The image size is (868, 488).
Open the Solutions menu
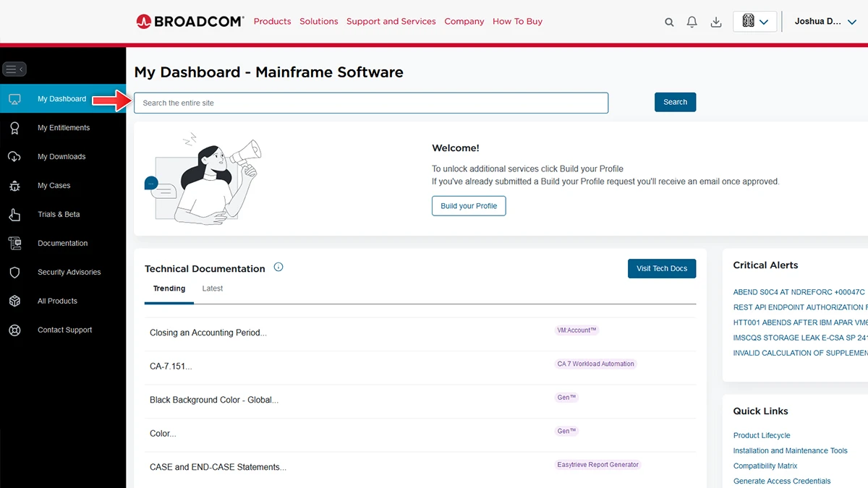pos(319,22)
